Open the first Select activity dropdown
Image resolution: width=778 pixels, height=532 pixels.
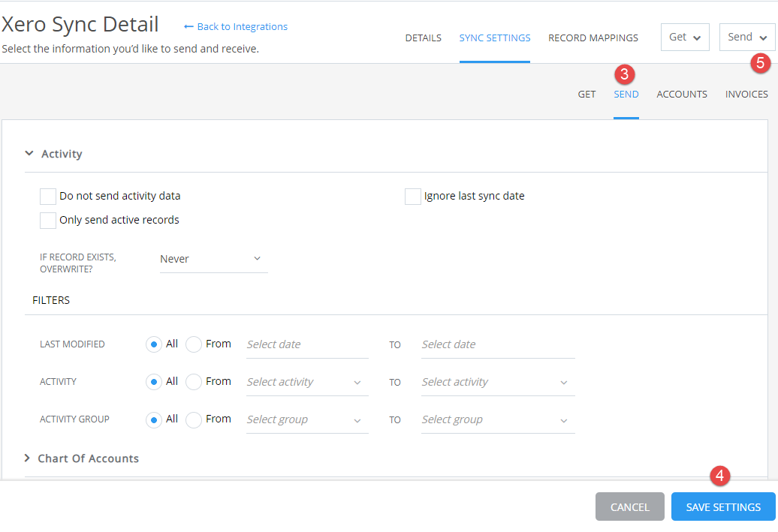tap(307, 382)
